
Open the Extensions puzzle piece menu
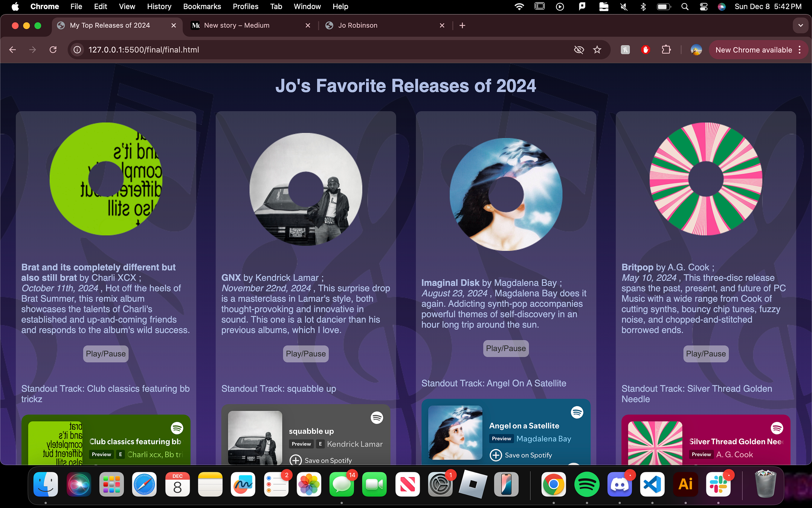click(x=666, y=50)
